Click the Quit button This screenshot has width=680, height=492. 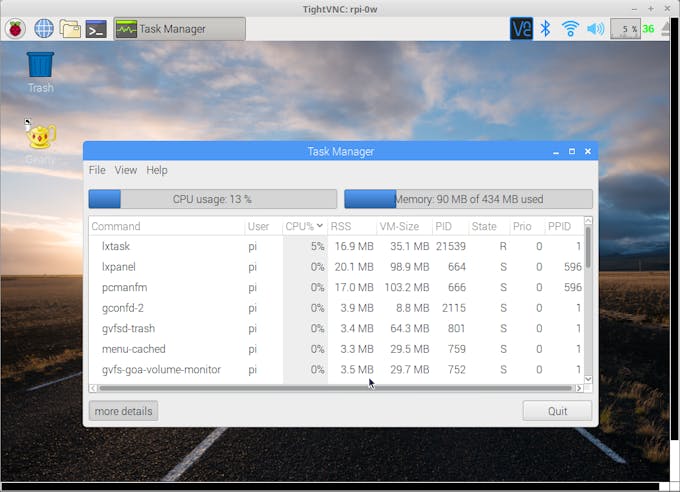557,411
